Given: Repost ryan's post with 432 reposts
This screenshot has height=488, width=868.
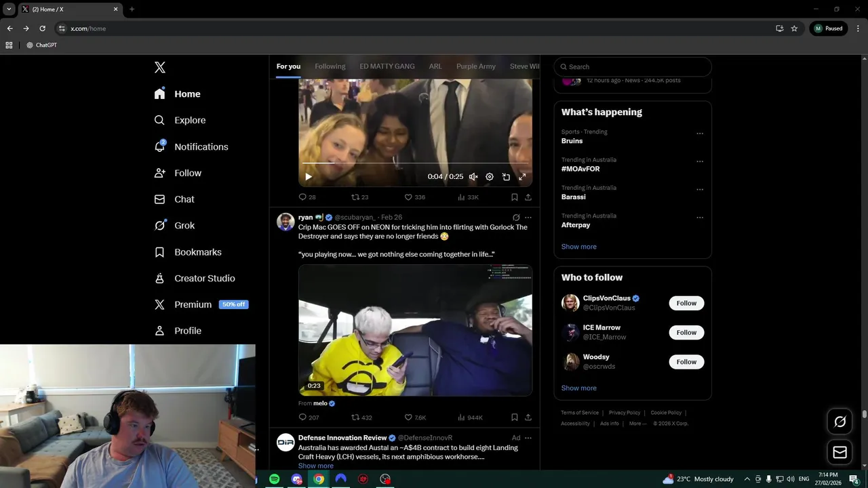Looking at the screenshot, I should [361, 418].
